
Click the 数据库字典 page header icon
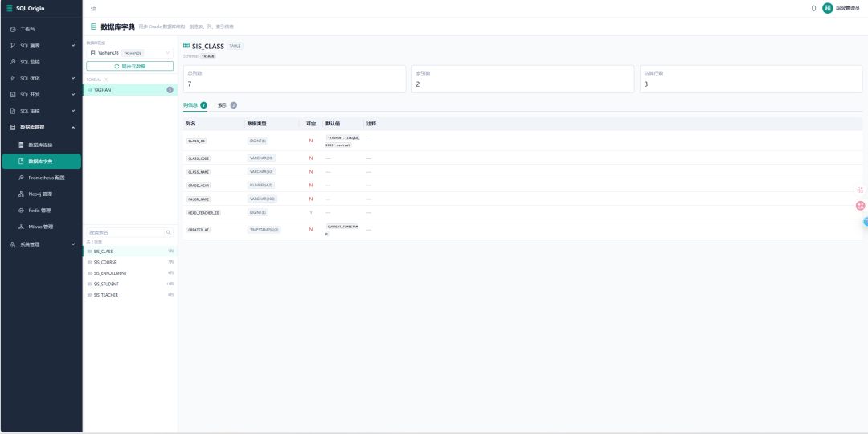(x=93, y=26)
